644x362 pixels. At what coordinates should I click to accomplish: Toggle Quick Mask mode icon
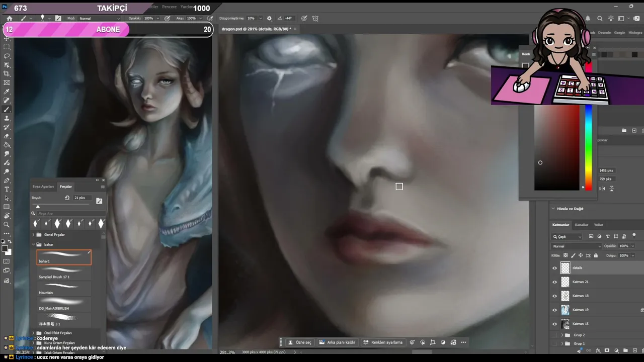[7, 261]
